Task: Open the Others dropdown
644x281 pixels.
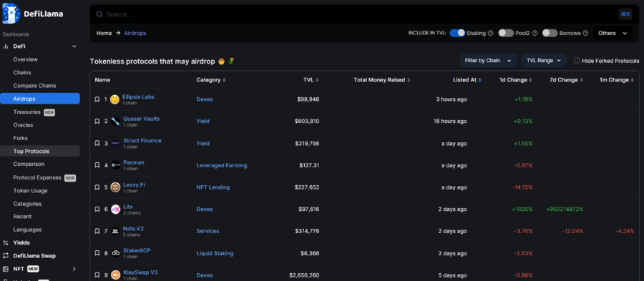Action: (x=613, y=33)
